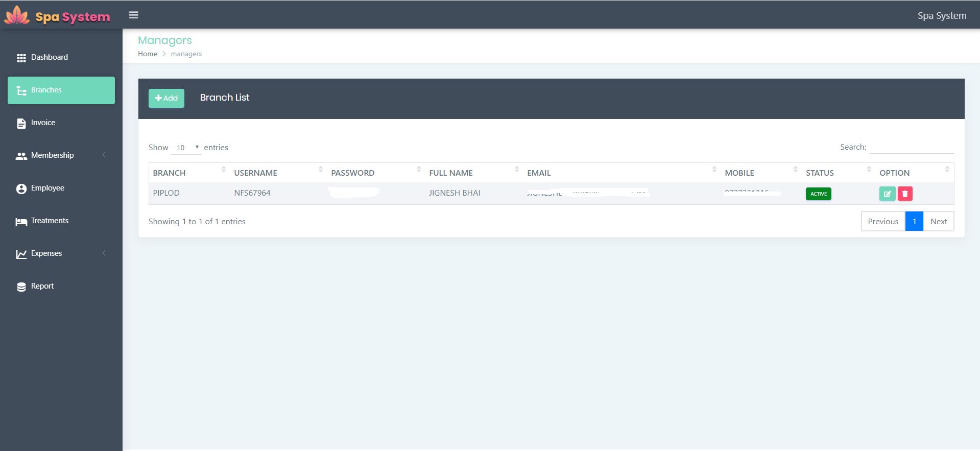The height and width of the screenshot is (451, 980).
Task: Click the Branches tree icon
Action: click(21, 90)
